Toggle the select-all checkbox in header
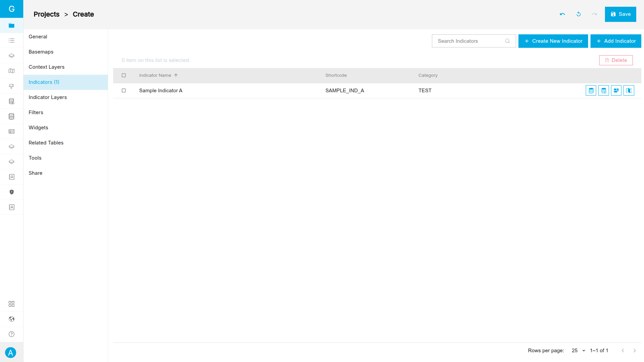This screenshot has width=644, height=362. (x=124, y=75)
